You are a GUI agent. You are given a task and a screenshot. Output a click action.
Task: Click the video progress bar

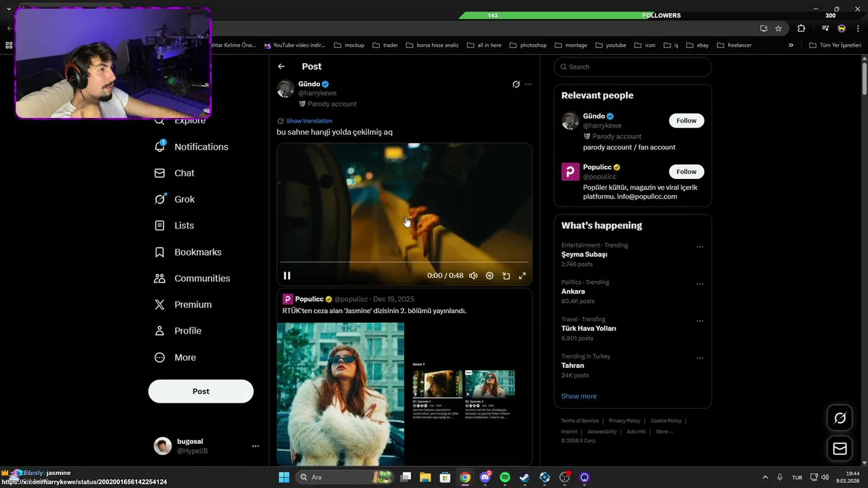tap(404, 262)
